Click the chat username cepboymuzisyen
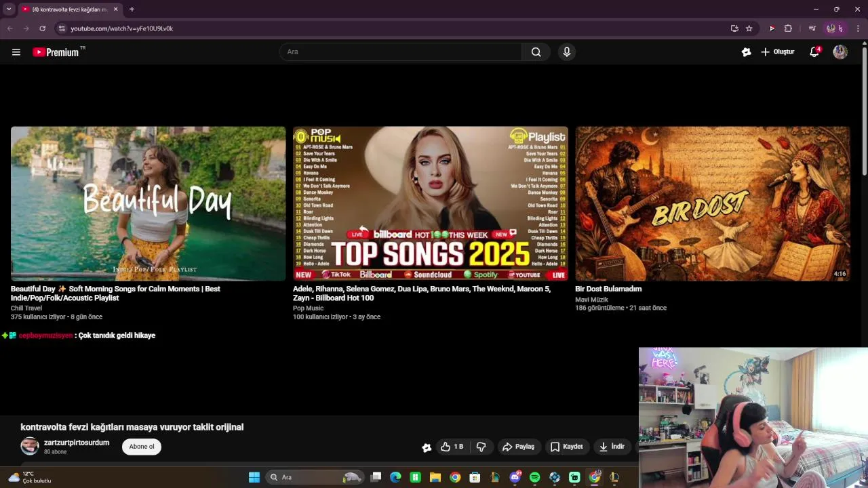Screen dimensions: 868x488 45,335
